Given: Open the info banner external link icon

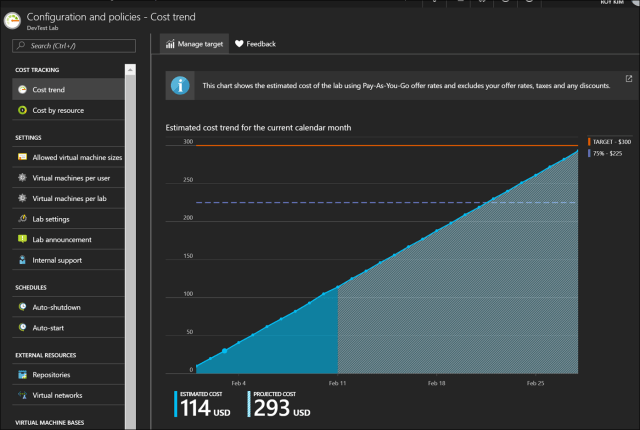Looking at the screenshot, I should click(628, 79).
